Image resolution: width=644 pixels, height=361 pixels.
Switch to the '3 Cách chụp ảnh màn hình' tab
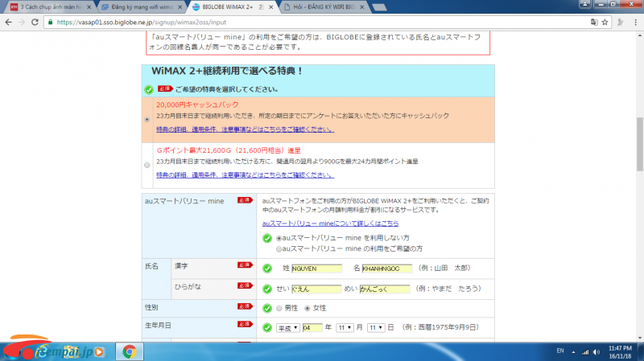point(52,7)
